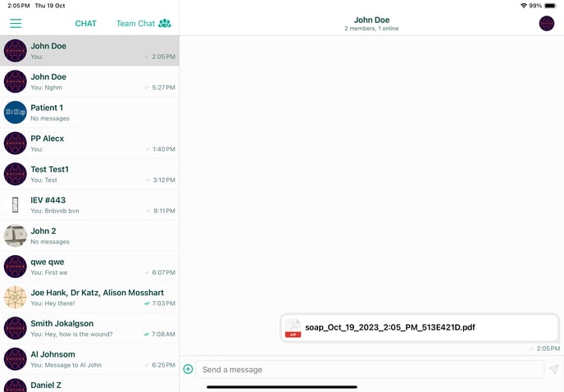Open the Smith Jokalgson conversation
The height and width of the screenshot is (392, 564).
tap(89, 328)
